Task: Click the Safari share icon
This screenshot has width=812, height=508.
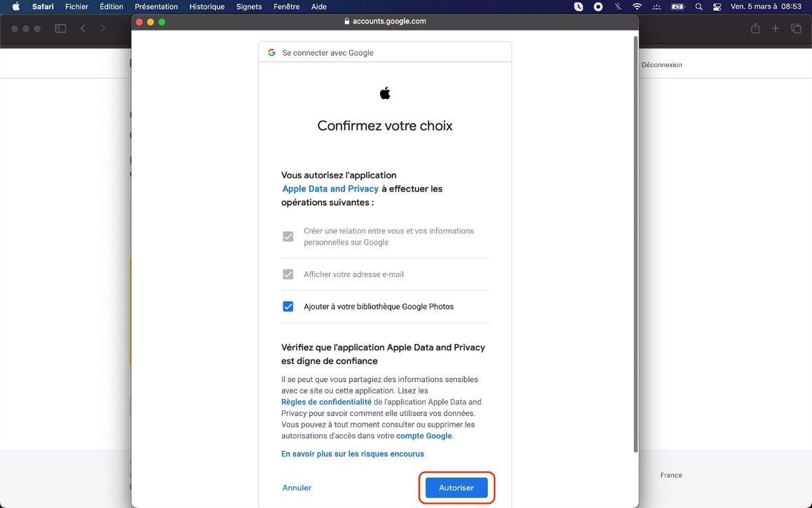Action: [756, 28]
